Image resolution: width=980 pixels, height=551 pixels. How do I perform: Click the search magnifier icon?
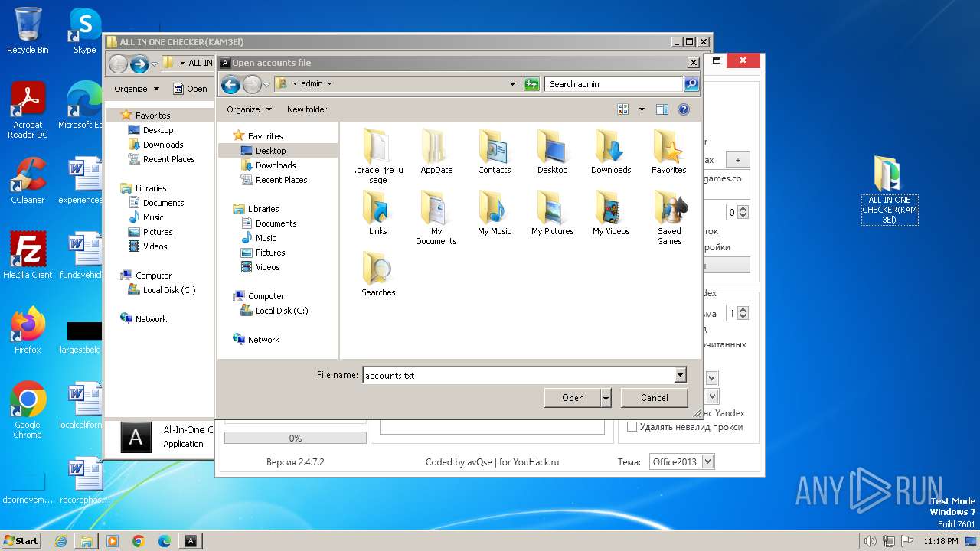tap(691, 84)
